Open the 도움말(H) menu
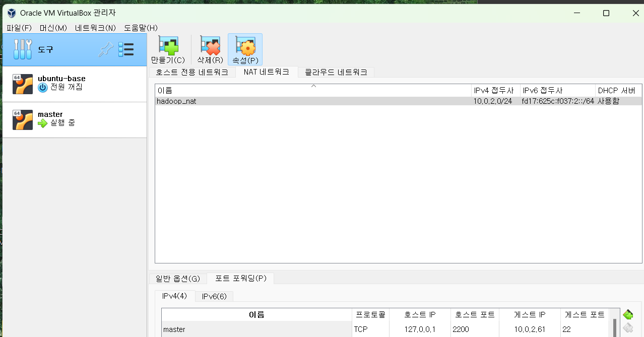 141,28
